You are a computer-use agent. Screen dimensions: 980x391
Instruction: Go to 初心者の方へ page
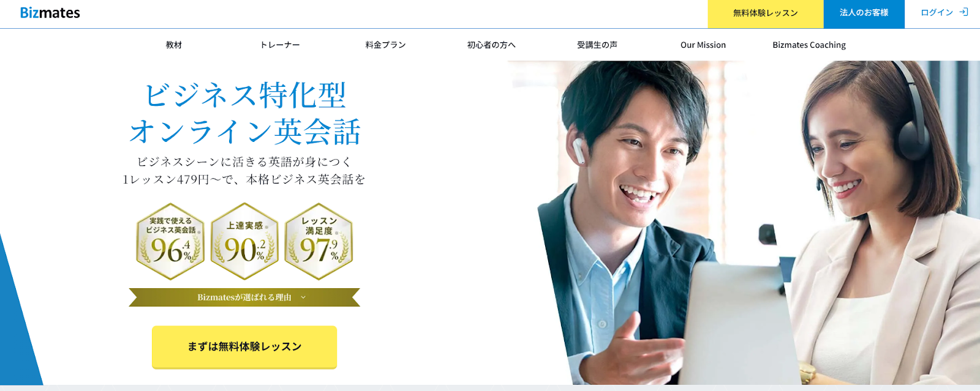click(x=491, y=45)
